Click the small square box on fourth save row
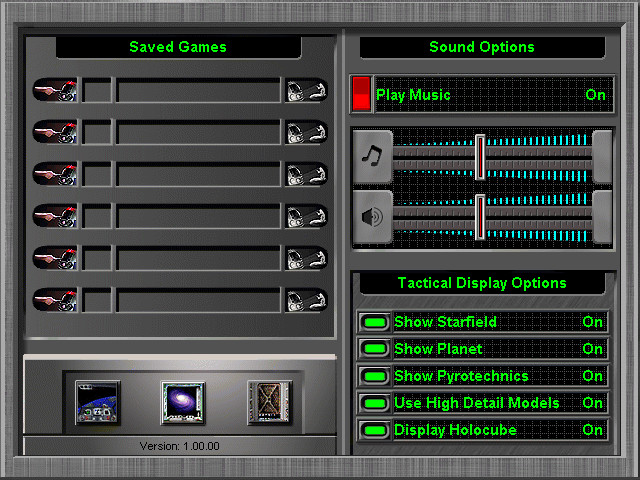 pos(97,216)
